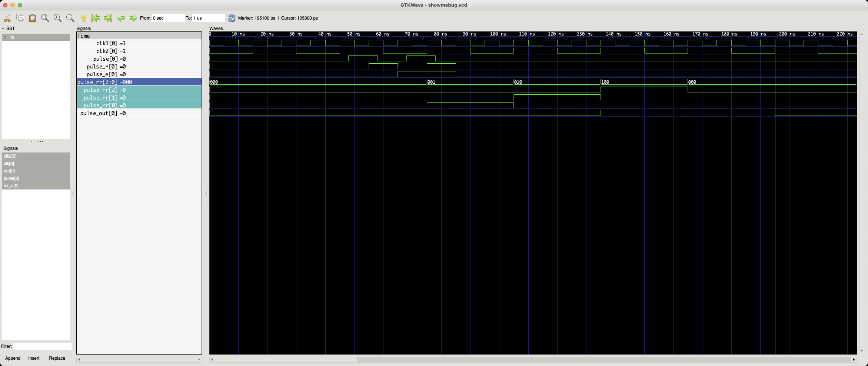The image size is (868, 366).
Task: Focus the Filter text box
Action: tap(42, 346)
